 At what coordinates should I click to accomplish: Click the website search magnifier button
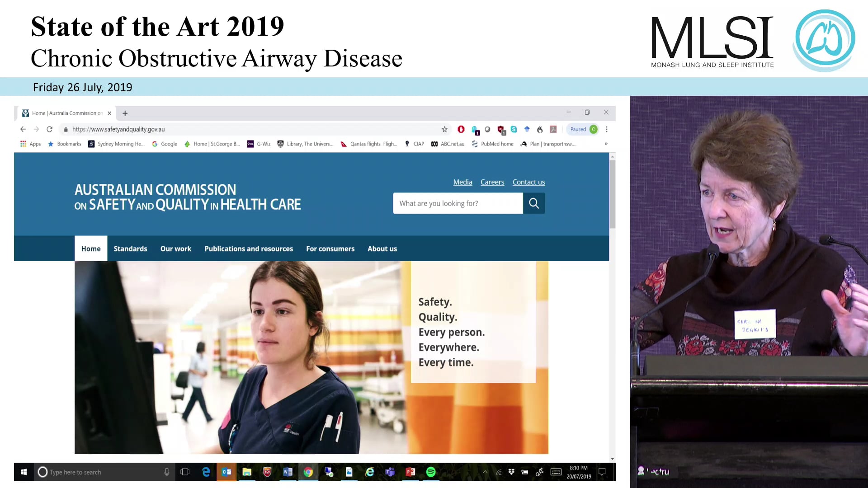(x=534, y=203)
